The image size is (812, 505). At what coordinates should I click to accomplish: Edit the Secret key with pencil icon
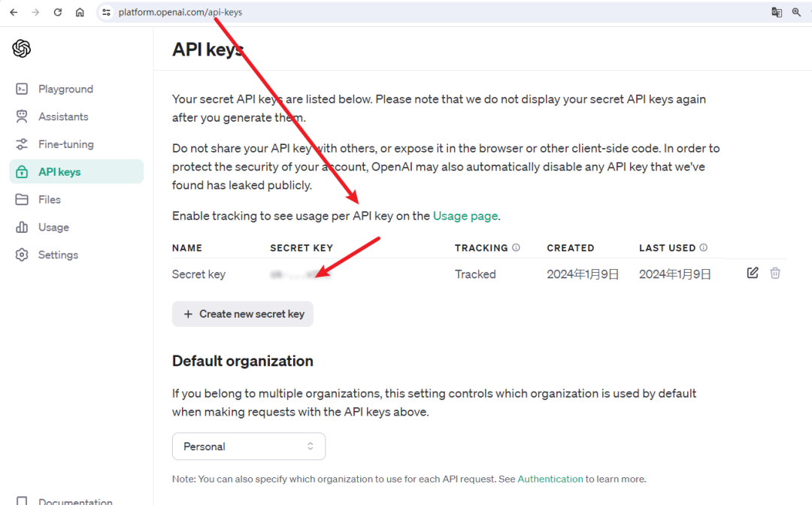(753, 273)
